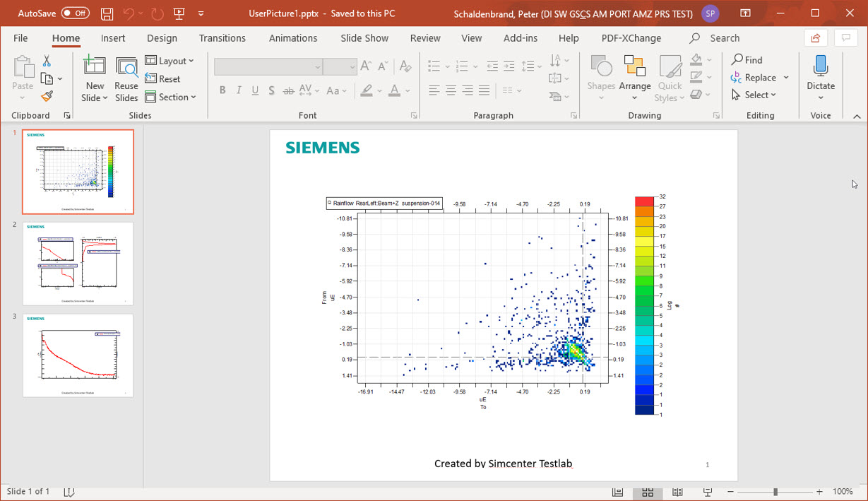The image size is (868, 501).
Task: Click the Cut scissors icon
Action: pyautogui.click(x=47, y=61)
